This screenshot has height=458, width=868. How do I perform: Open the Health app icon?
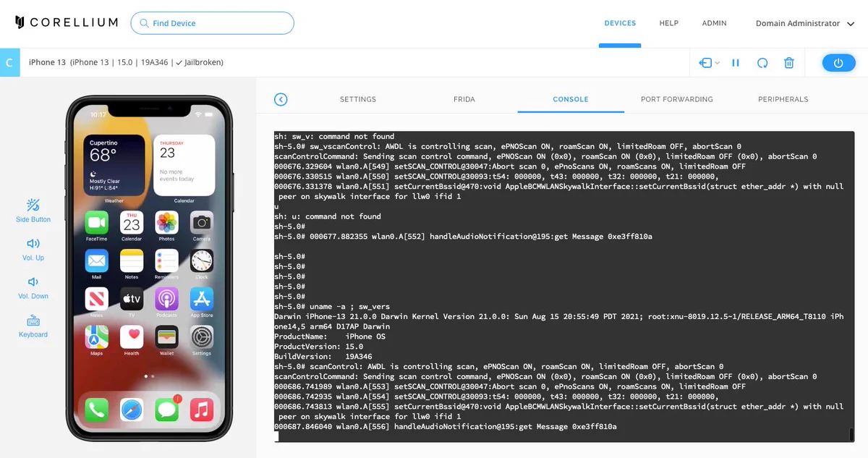pyautogui.click(x=132, y=337)
